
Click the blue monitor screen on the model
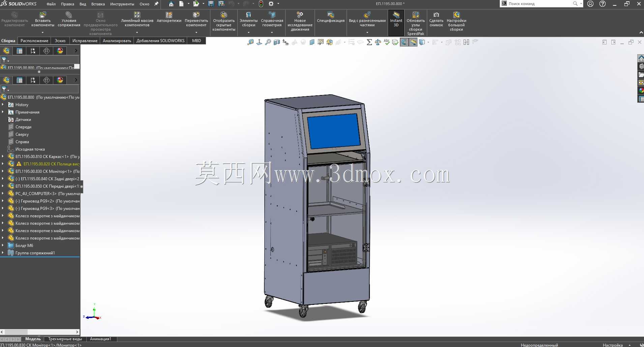(x=333, y=131)
